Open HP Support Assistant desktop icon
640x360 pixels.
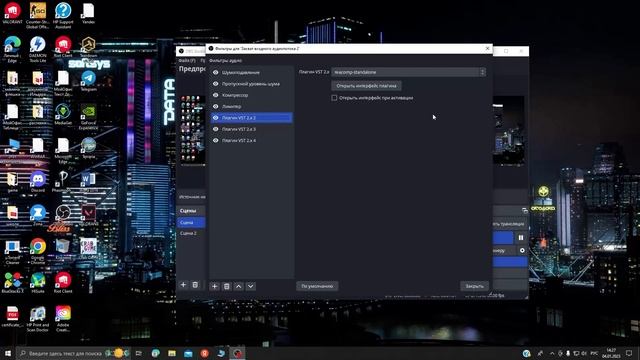tap(63, 16)
